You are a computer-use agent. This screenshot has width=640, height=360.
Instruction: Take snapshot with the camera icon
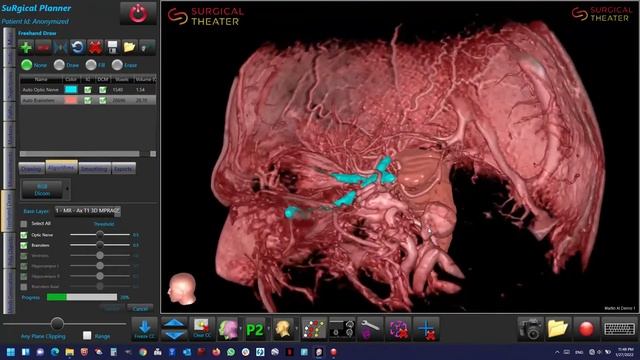click(x=531, y=329)
